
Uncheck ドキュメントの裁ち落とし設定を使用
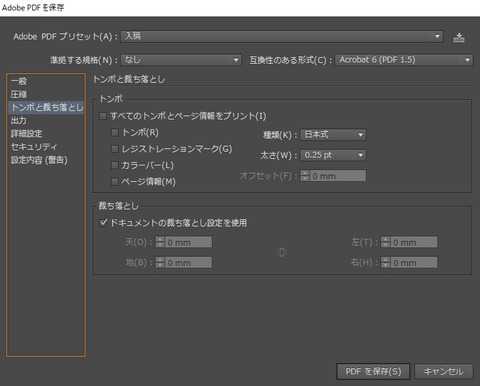[103, 223]
